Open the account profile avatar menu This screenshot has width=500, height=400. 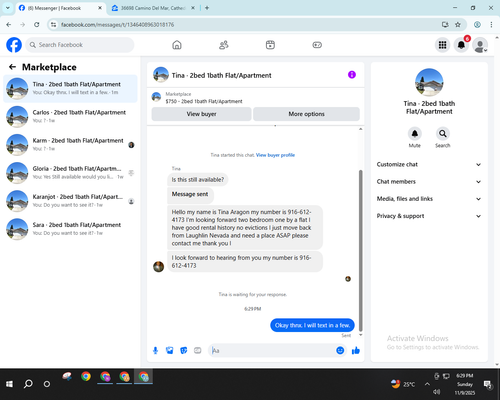tap(480, 45)
